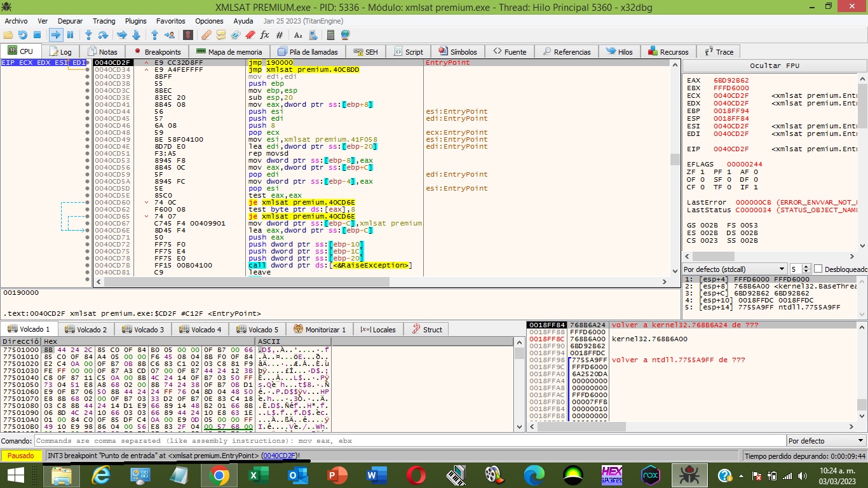
Task: Click the x32dbg bug icon in taskbar
Action: pyautogui.click(x=689, y=475)
